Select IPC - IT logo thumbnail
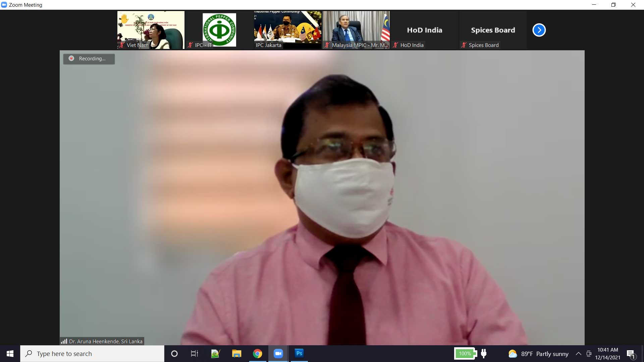644x362 pixels. point(219,29)
